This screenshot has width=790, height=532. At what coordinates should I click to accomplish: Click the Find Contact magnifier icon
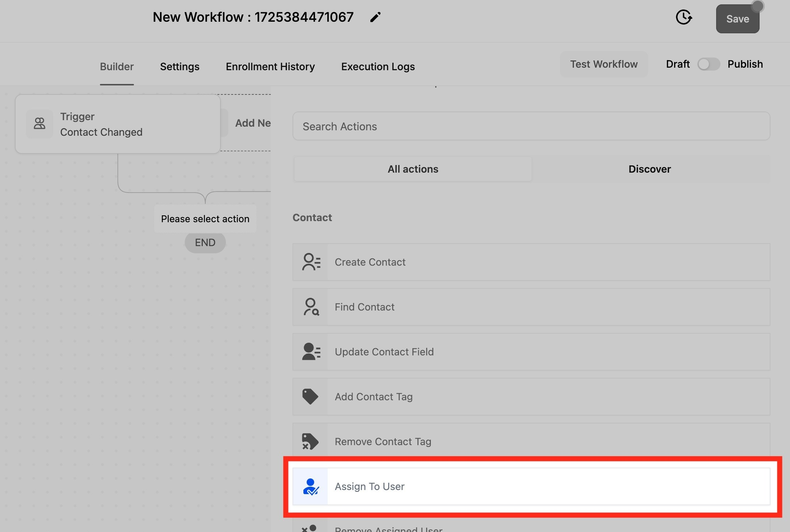(311, 307)
